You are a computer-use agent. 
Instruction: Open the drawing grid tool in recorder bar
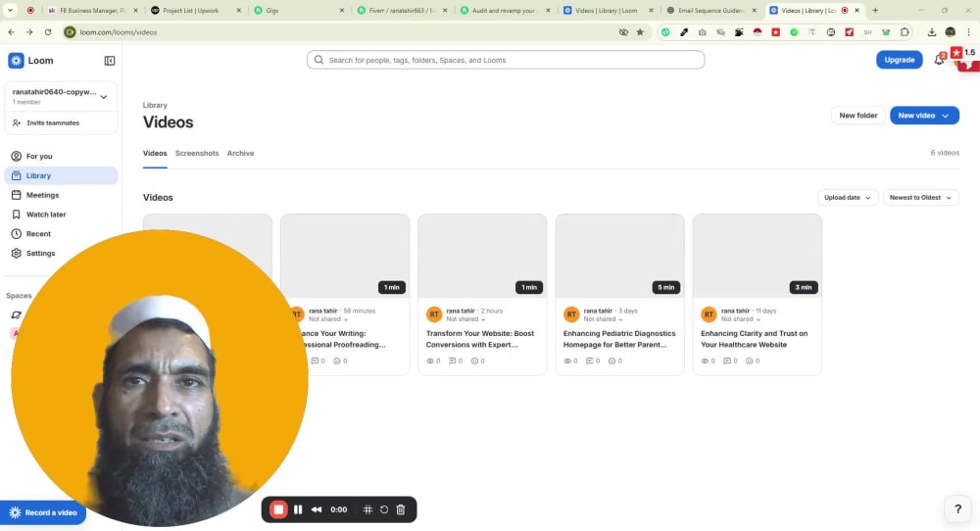click(367, 509)
